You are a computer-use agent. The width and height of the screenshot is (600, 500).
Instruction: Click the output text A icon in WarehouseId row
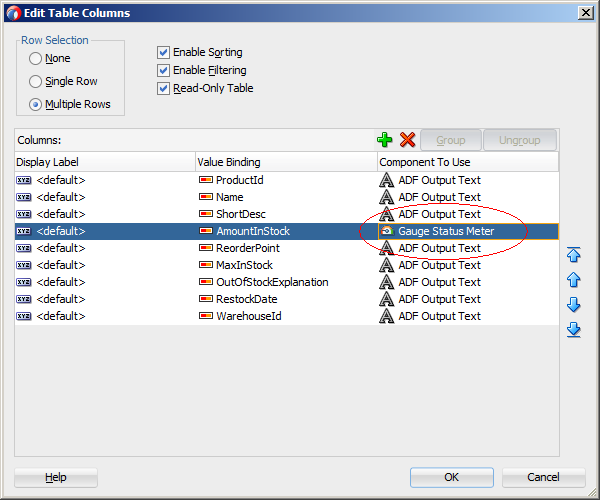[x=386, y=316]
